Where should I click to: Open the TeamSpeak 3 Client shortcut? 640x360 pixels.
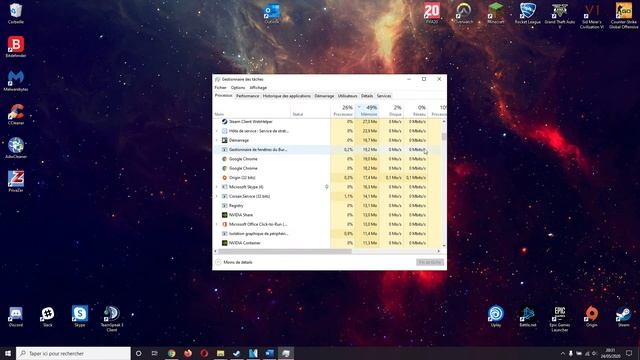point(112,318)
